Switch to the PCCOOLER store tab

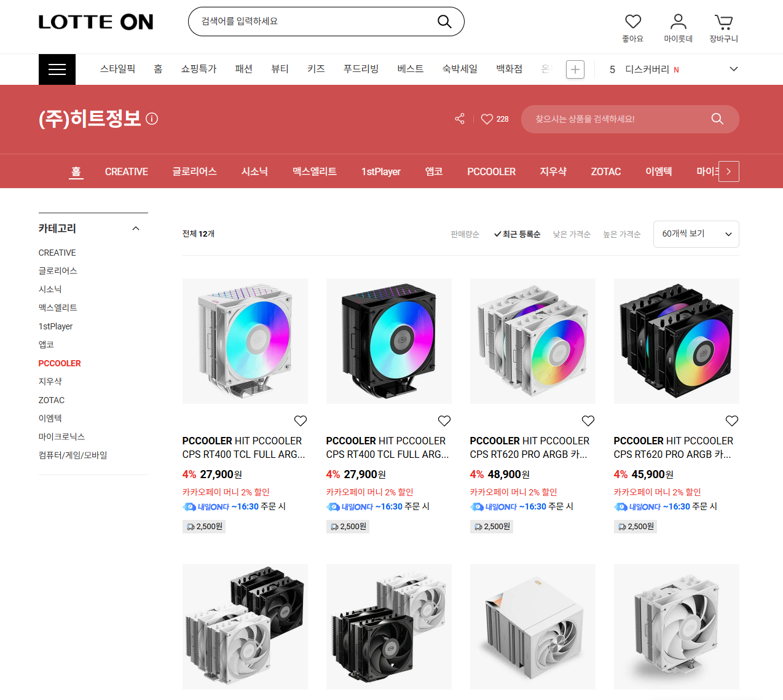(x=491, y=171)
